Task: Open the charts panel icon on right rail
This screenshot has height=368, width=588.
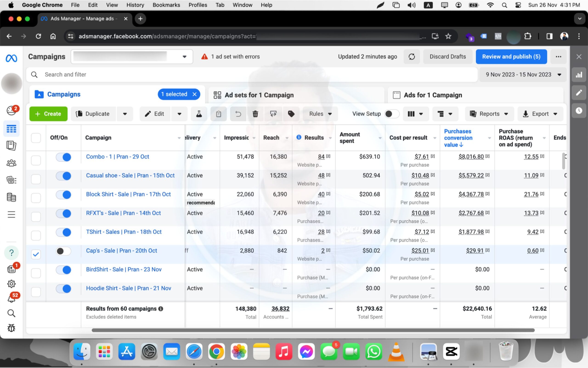Action: 579,75
